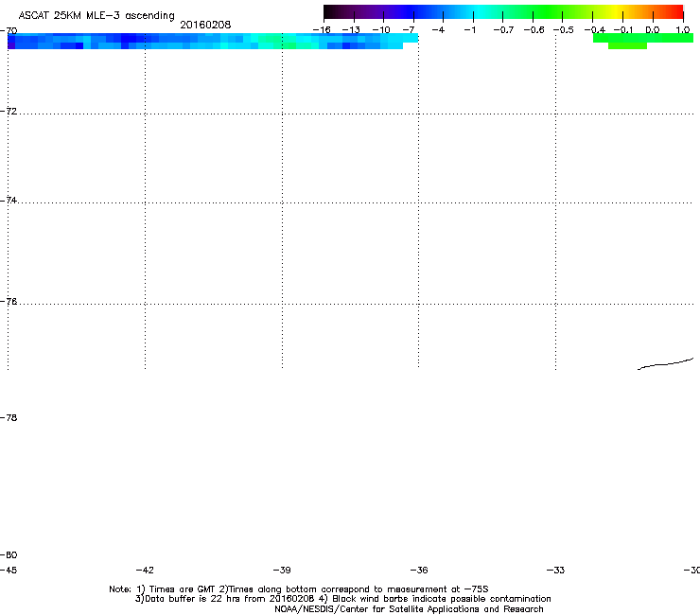The image size is (700, 615).
Task: Pick the -4 color scale label
Action: 438,30
